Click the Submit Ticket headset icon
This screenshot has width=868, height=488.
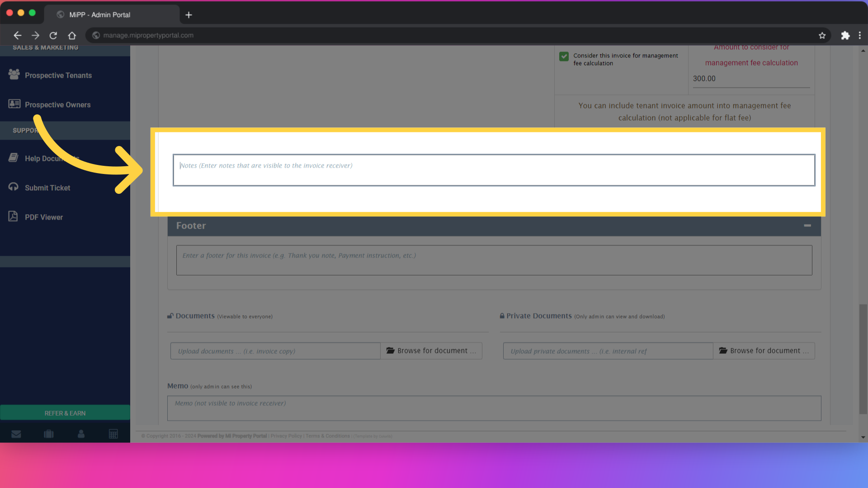[13, 187]
